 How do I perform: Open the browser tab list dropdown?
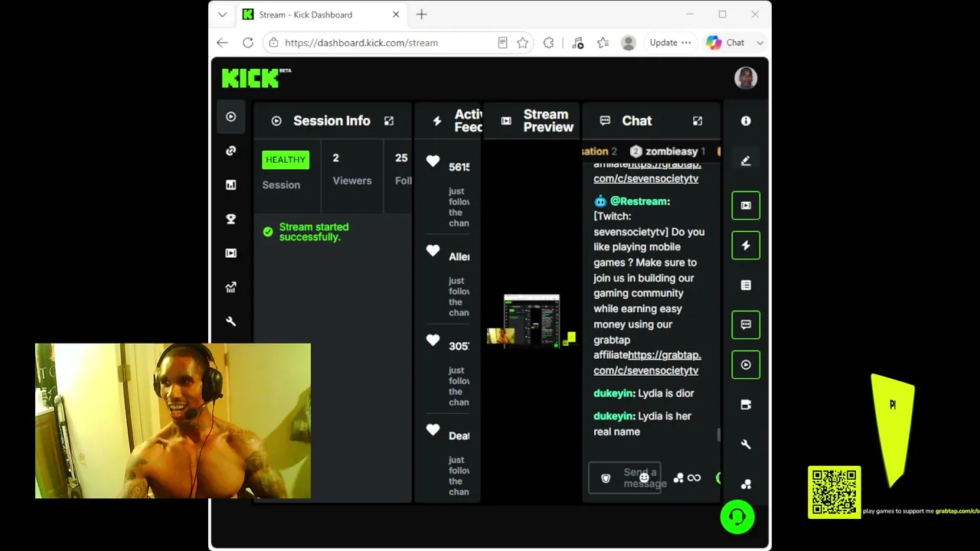click(x=222, y=15)
